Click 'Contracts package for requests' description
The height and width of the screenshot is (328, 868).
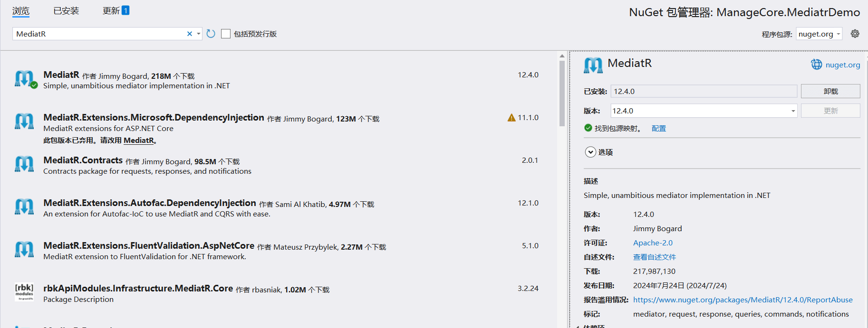147,171
